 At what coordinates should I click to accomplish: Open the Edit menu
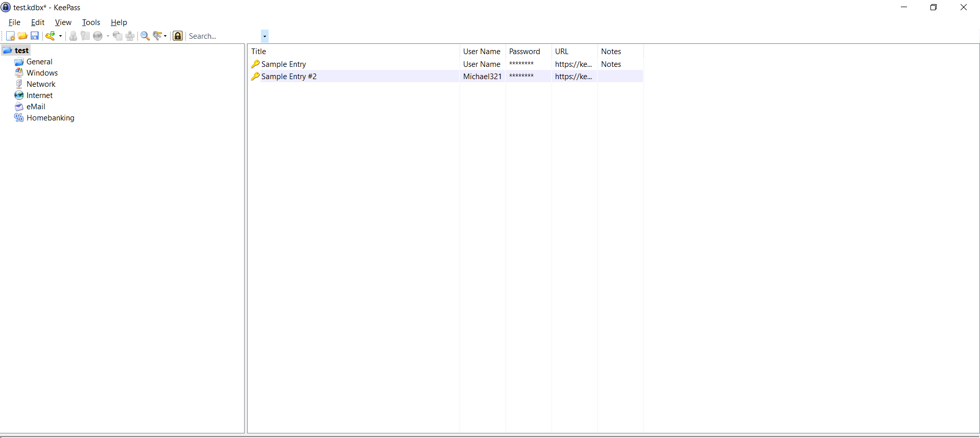point(38,22)
